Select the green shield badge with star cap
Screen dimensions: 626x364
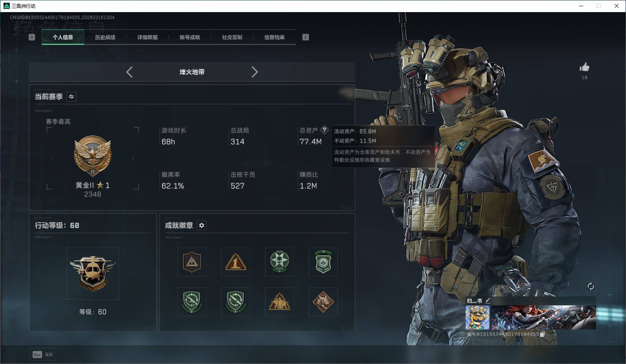click(323, 262)
